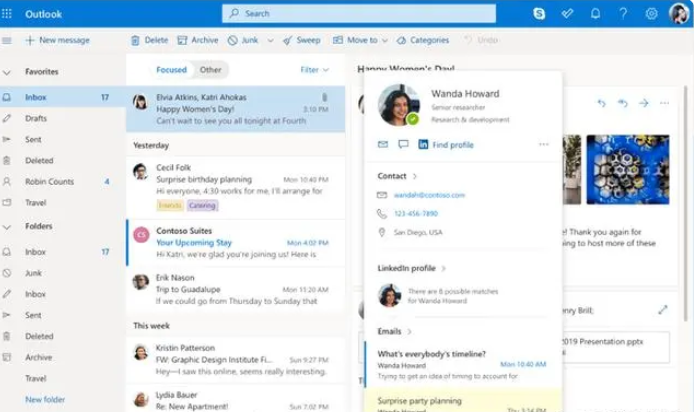The image size is (694, 412).
Task: Click the Reply arrow icon
Action: [601, 103]
